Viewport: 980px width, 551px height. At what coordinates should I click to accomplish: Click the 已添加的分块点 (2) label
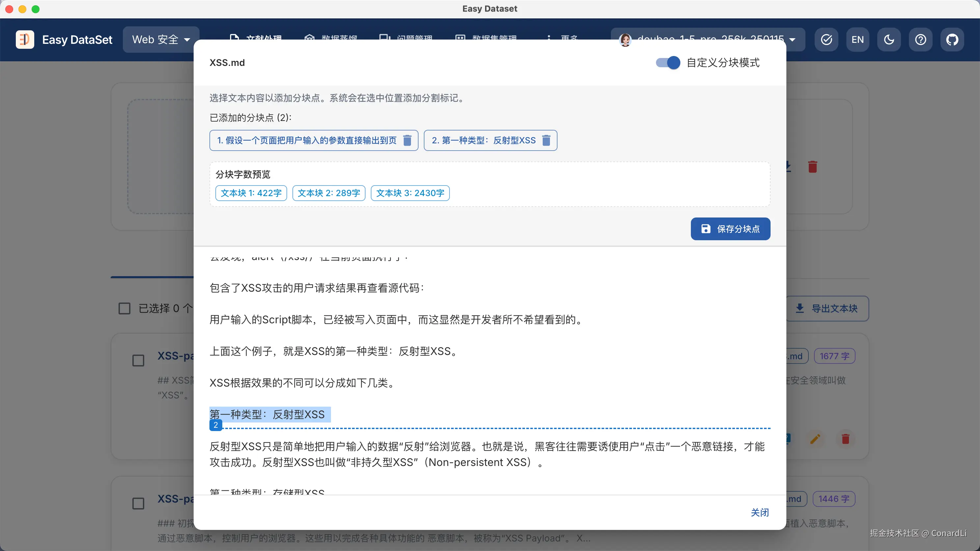[250, 118]
